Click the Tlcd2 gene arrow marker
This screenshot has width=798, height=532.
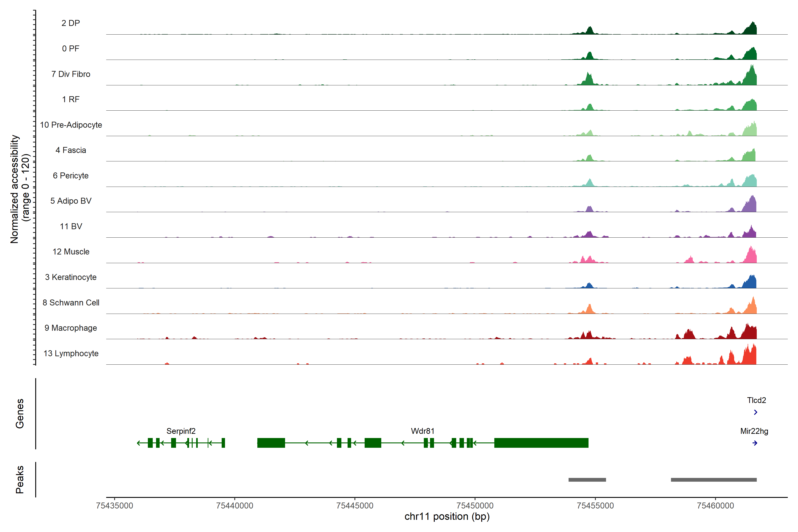pos(755,412)
